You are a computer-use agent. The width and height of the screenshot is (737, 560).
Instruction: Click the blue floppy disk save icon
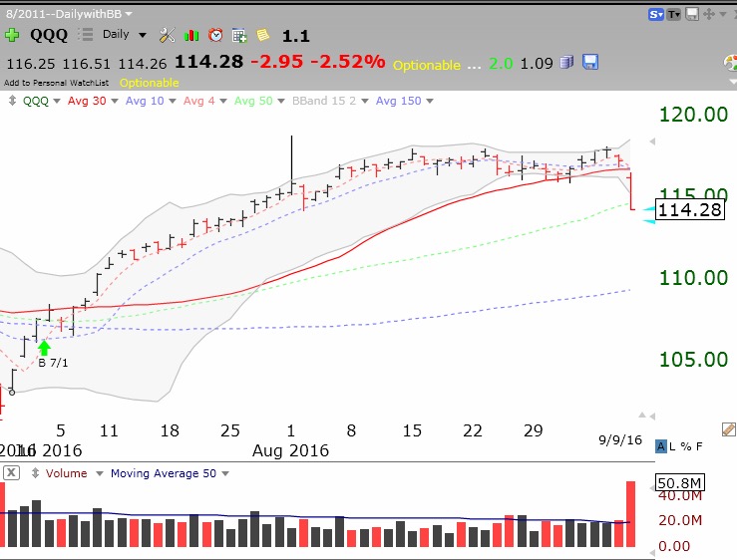click(590, 62)
